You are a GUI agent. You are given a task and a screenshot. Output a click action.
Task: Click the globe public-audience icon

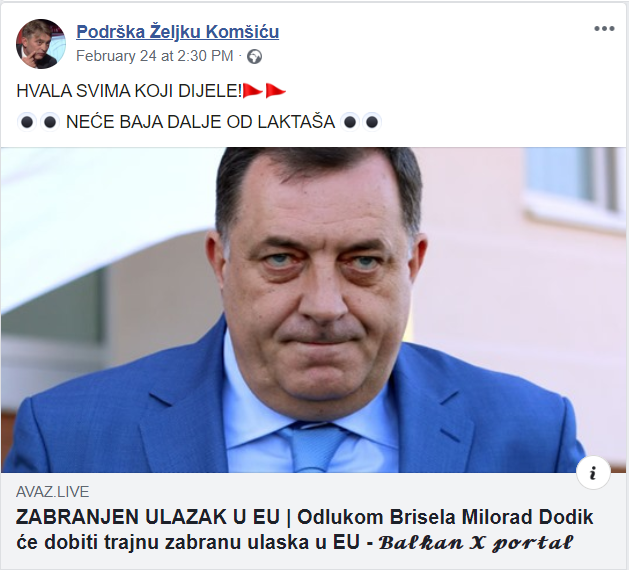[x=254, y=57]
